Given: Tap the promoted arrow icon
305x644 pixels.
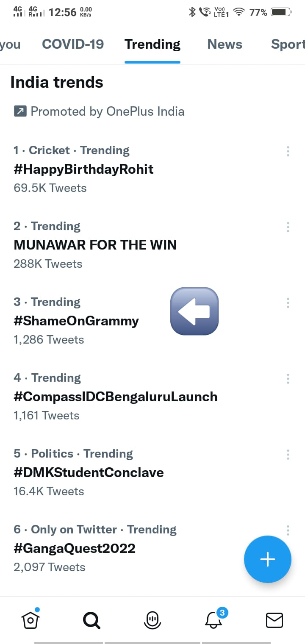Looking at the screenshot, I should [x=20, y=111].
